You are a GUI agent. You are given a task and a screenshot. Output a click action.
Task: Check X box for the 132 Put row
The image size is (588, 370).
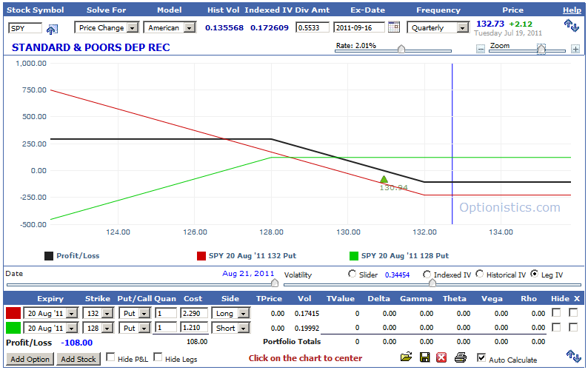tap(573, 312)
